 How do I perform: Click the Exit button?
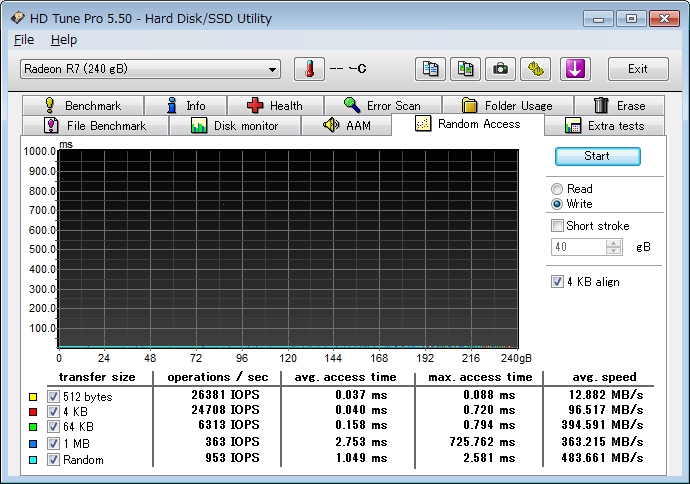coord(637,69)
